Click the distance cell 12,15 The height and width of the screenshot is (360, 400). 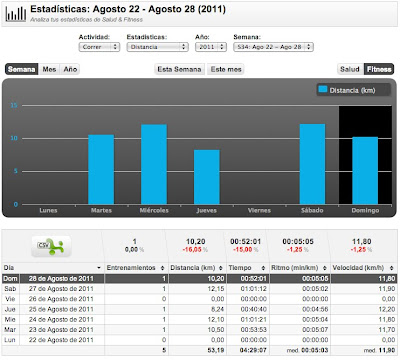pos(216,289)
